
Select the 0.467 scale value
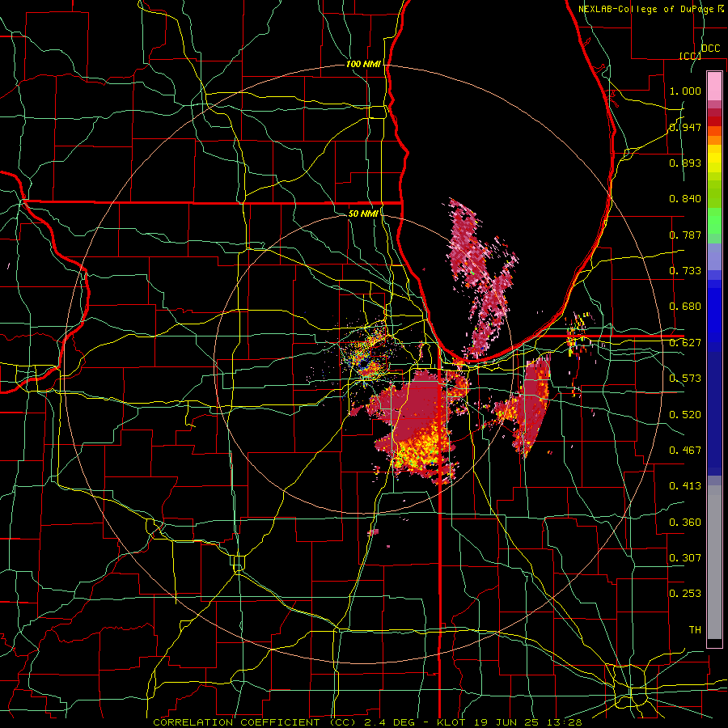coord(685,451)
